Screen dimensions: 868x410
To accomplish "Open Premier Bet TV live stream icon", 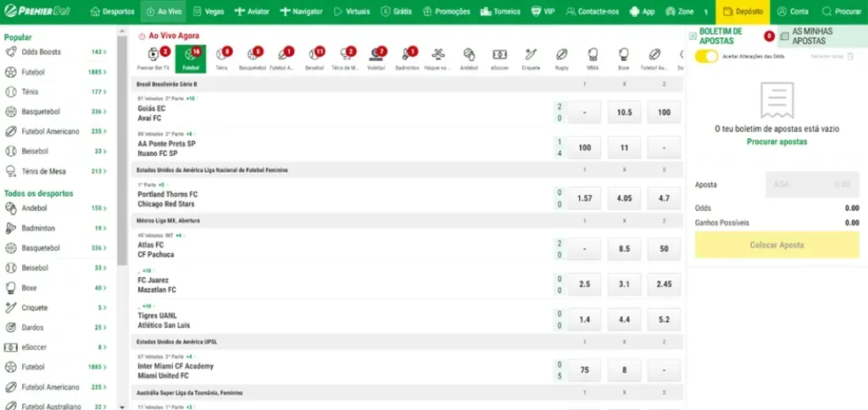I will point(153,57).
